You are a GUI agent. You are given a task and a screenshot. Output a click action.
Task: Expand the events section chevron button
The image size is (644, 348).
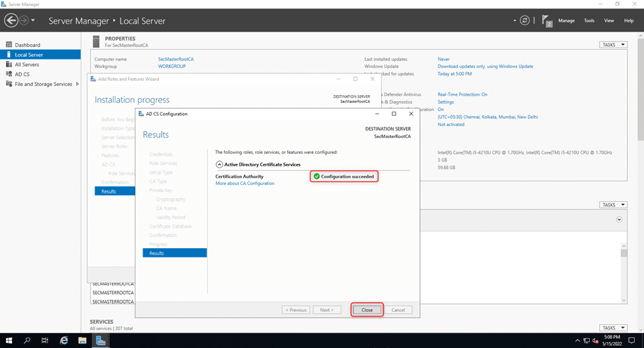point(619,219)
